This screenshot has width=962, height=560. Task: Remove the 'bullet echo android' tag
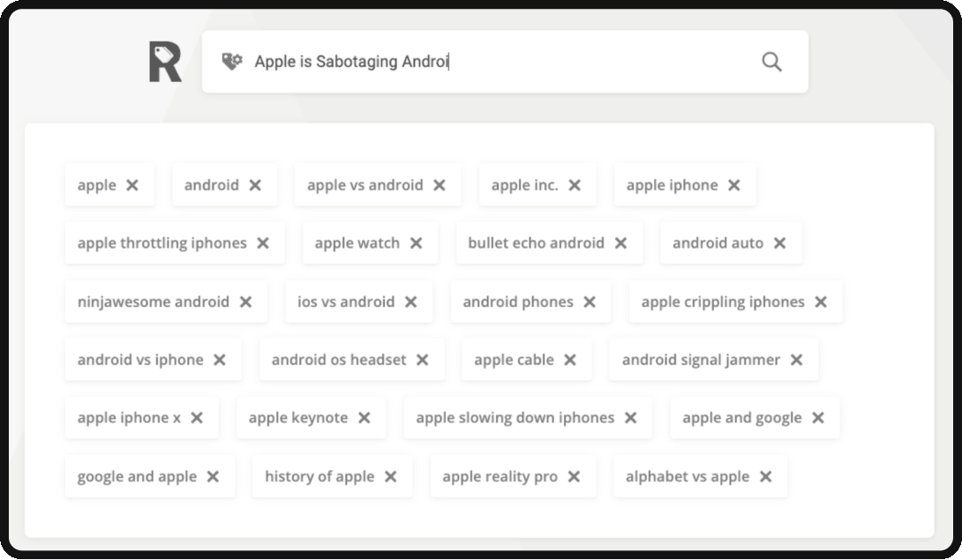point(620,243)
